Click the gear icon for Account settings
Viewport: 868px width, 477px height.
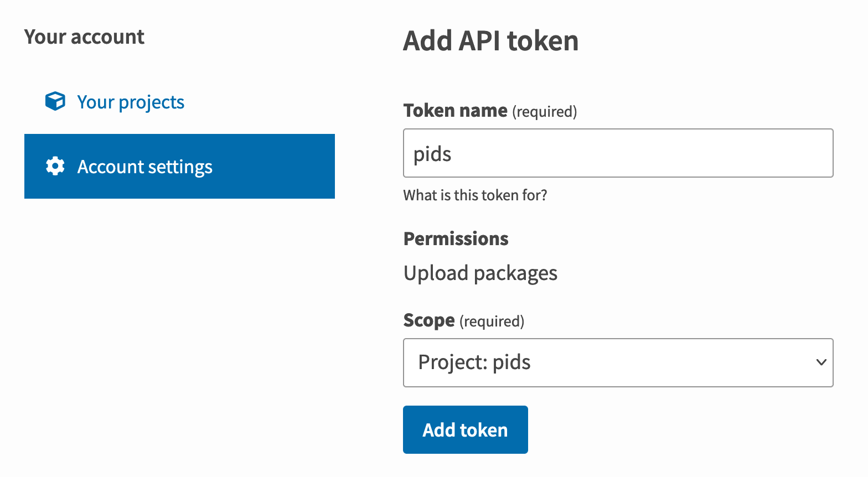coord(55,166)
